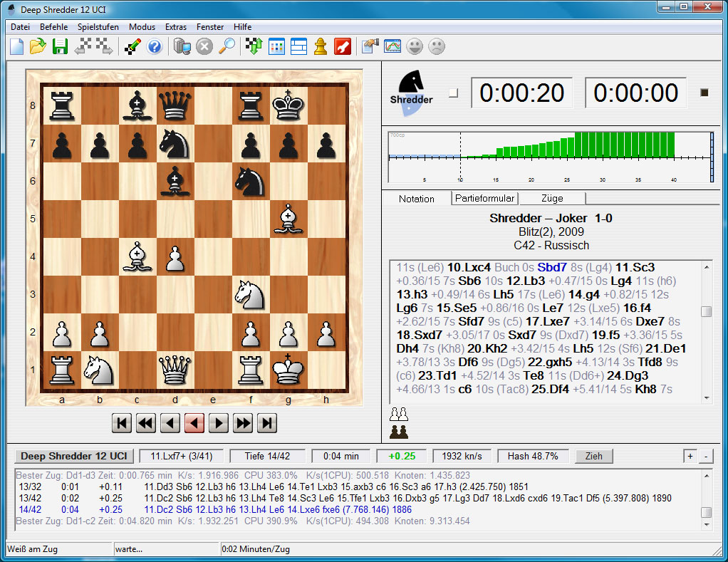
Task: Switch to the Notation tab
Action: [417, 199]
